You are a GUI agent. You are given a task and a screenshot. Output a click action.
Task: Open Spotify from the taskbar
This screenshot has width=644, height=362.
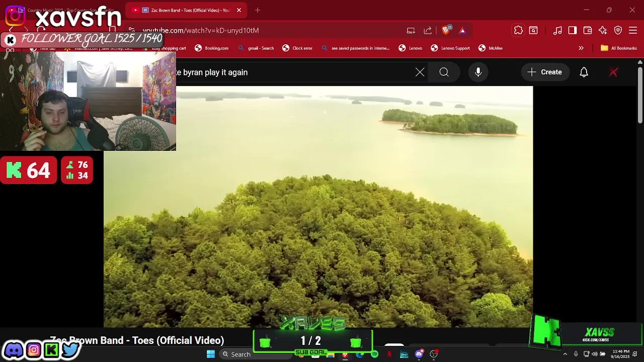(x=374, y=354)
